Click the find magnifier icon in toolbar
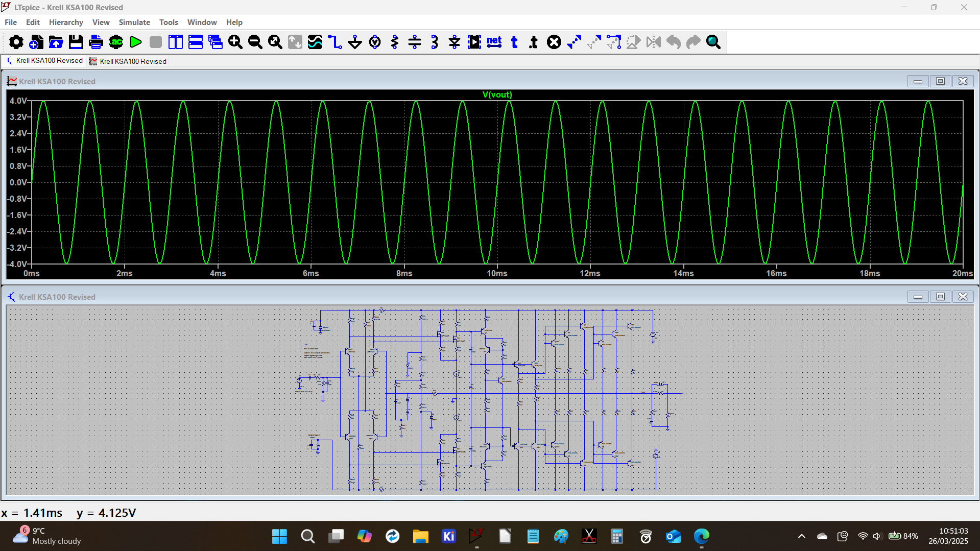The width and height of the screenshot is (980, 551). tap(713, 42)
